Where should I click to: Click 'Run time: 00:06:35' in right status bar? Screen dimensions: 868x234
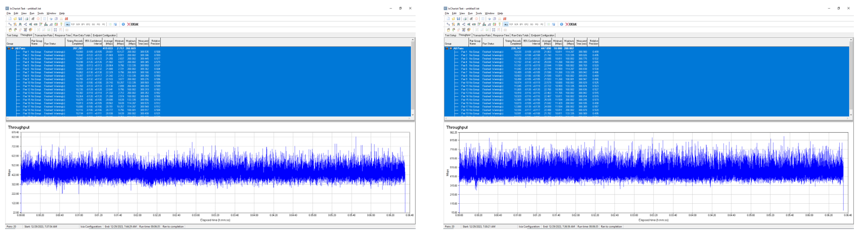pos(587,227)
